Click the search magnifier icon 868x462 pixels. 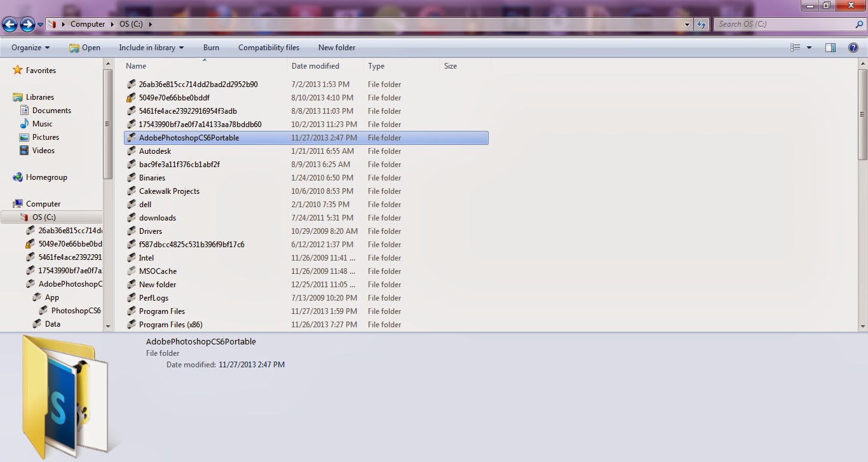(858, 24)
